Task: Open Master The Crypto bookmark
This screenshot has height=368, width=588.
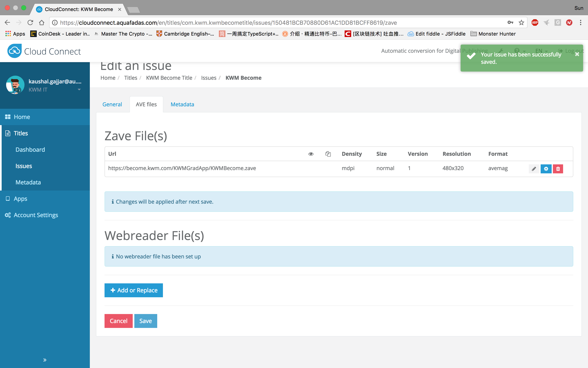Action: click(123, 34)
